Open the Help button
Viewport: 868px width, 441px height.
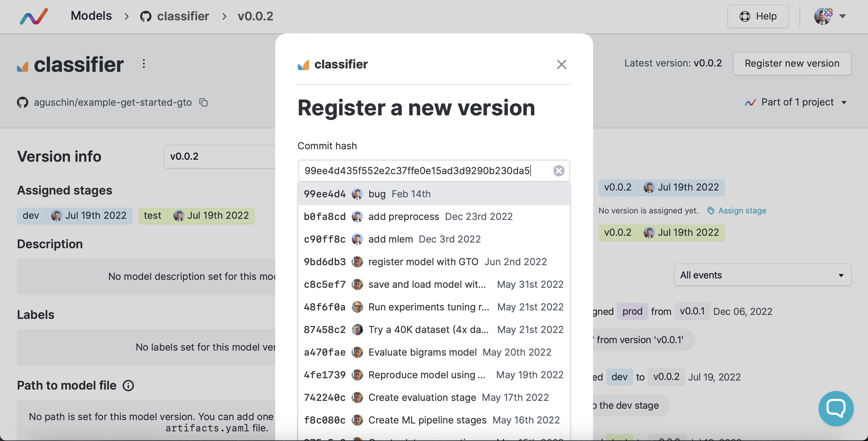pos(758,16)
